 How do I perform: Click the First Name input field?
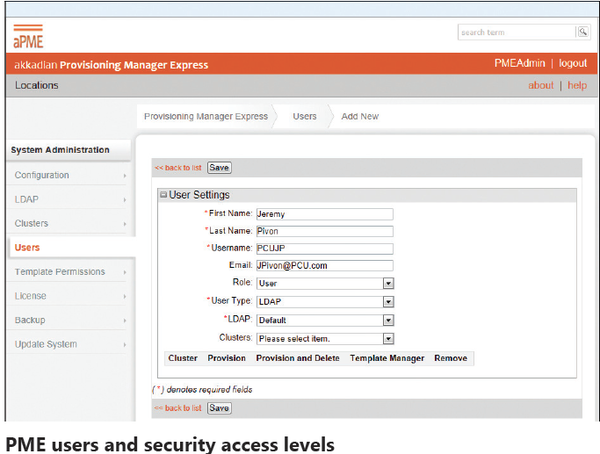coord(324,214)
